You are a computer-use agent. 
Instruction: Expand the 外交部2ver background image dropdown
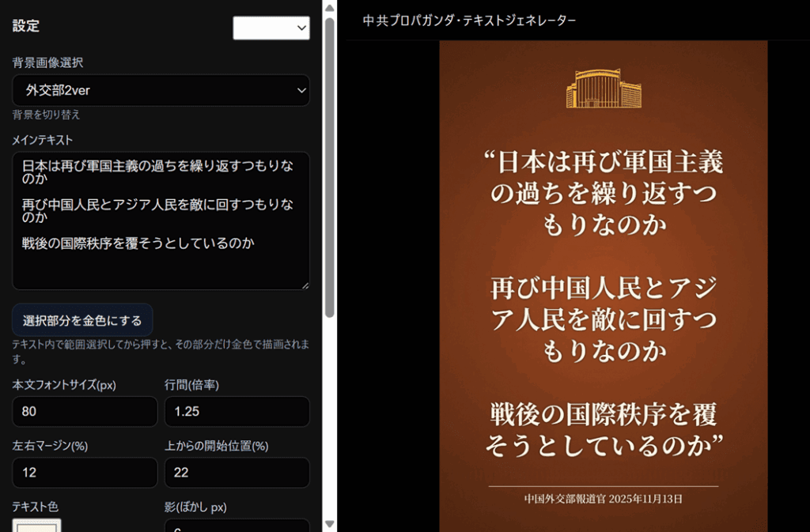pos(161,91)
